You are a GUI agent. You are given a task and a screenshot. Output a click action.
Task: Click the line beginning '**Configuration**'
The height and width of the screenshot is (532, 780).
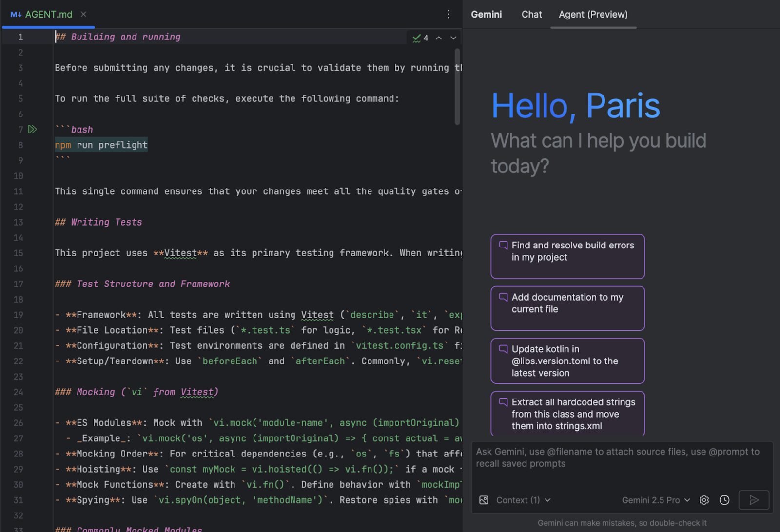258,346
